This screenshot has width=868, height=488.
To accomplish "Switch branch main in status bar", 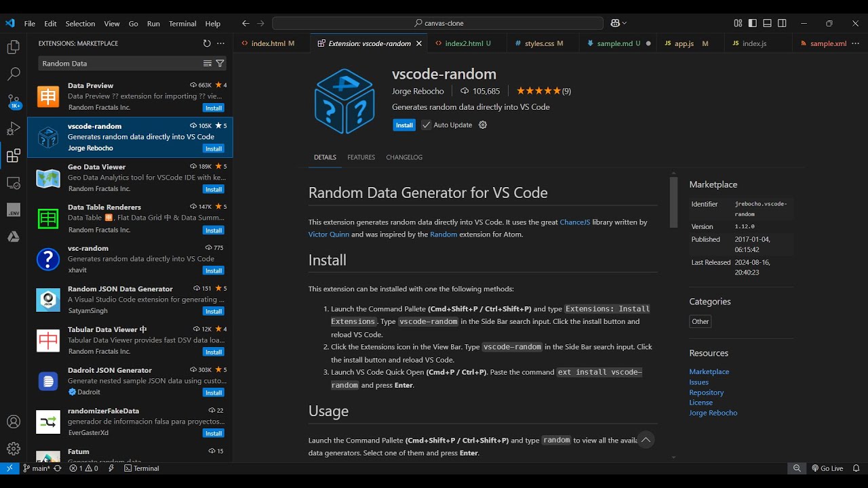I will point(36,468).
